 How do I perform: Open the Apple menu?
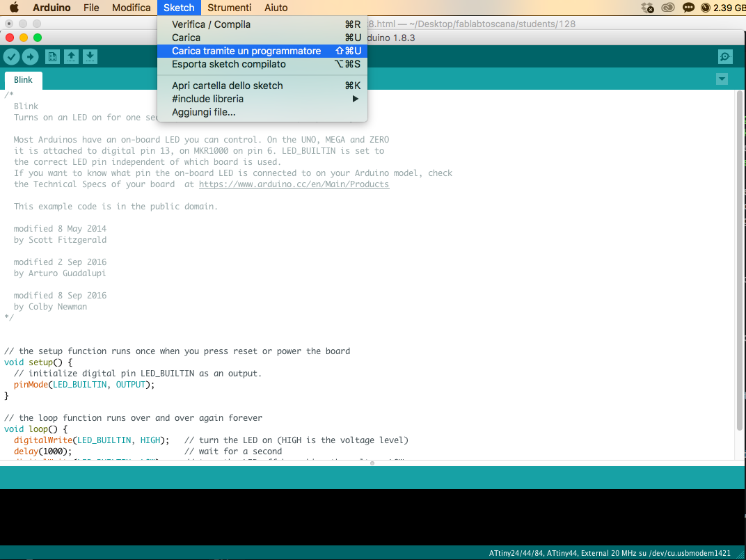click(15, 8)
